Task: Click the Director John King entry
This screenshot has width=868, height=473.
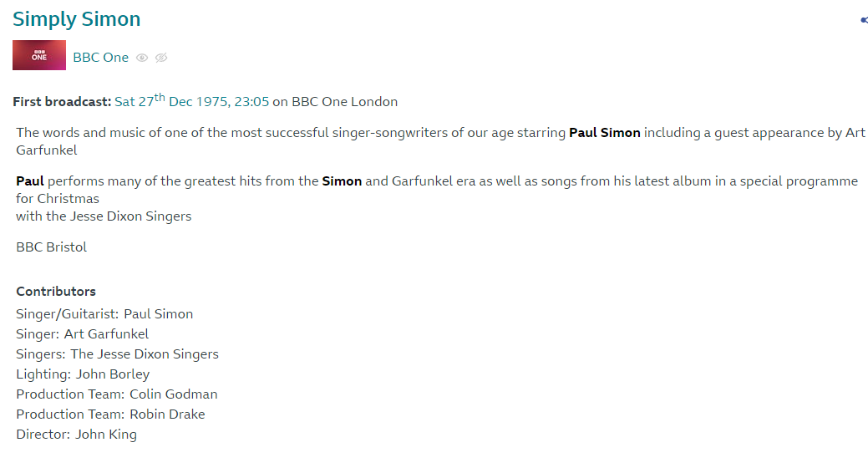Action: point(76,435)
